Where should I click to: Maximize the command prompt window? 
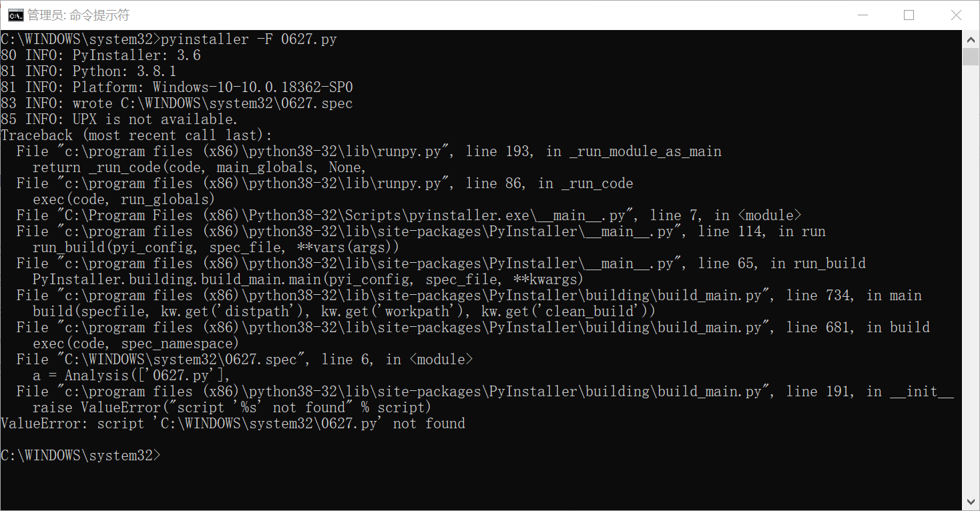tap(909, 15)
